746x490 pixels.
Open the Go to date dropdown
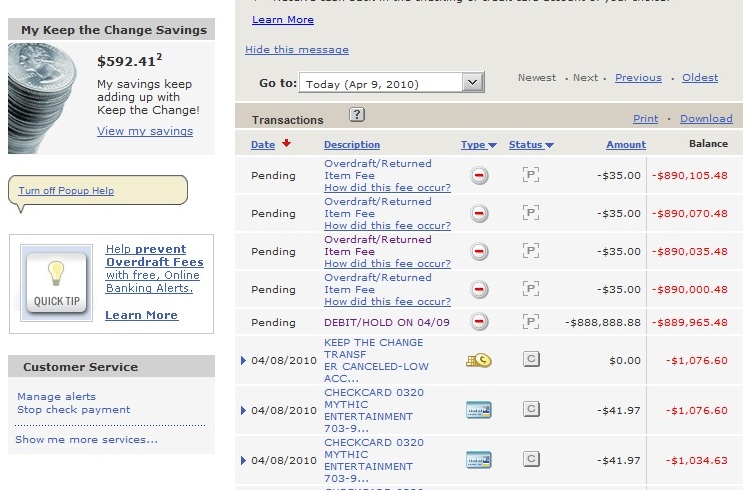tap(473, 83)
